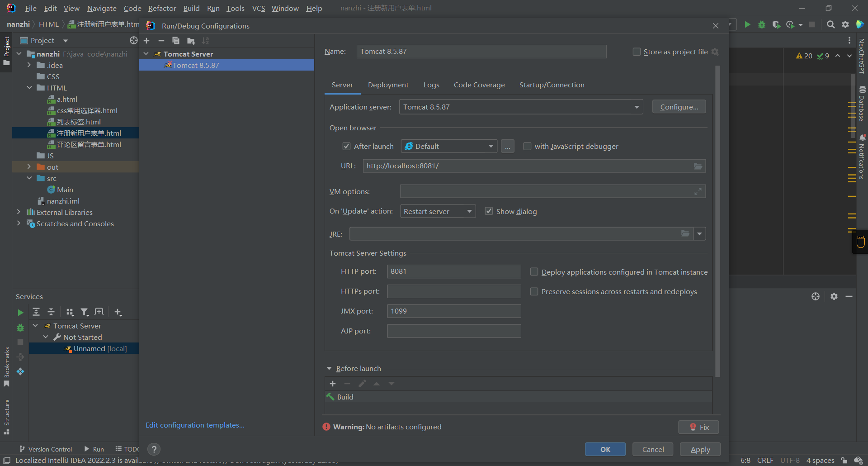Open the dialog help question mark
This screenshot has height=466, width=868.
coord(154,449)
